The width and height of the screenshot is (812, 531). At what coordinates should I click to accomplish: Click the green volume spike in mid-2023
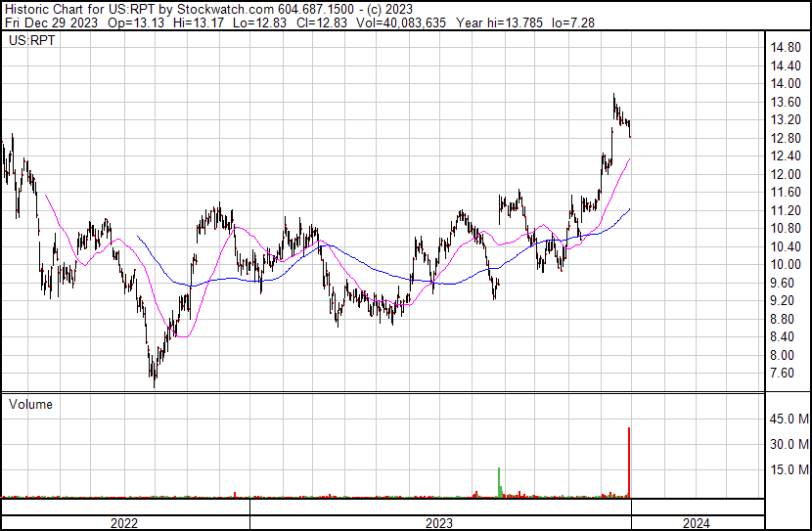pos(499,481)
